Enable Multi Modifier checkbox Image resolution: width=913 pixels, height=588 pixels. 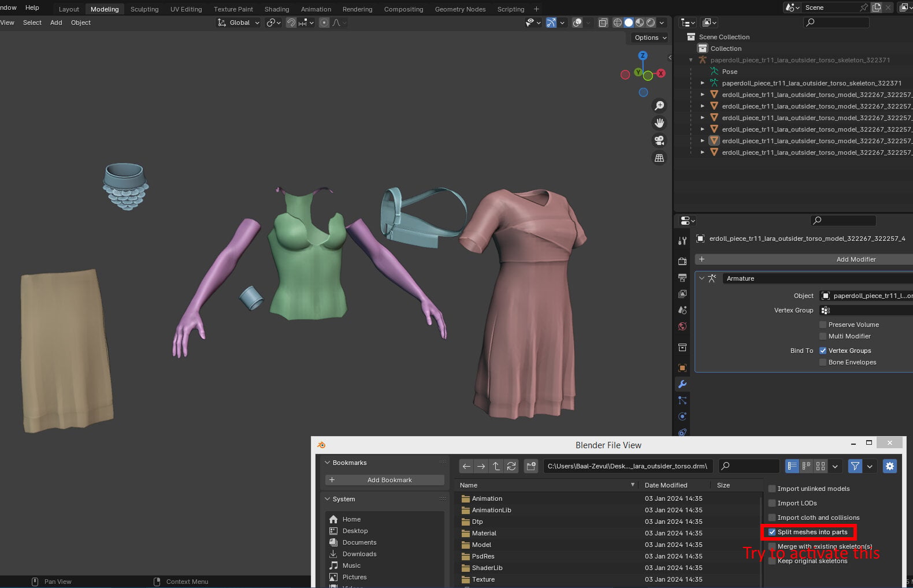click(823, 336)
